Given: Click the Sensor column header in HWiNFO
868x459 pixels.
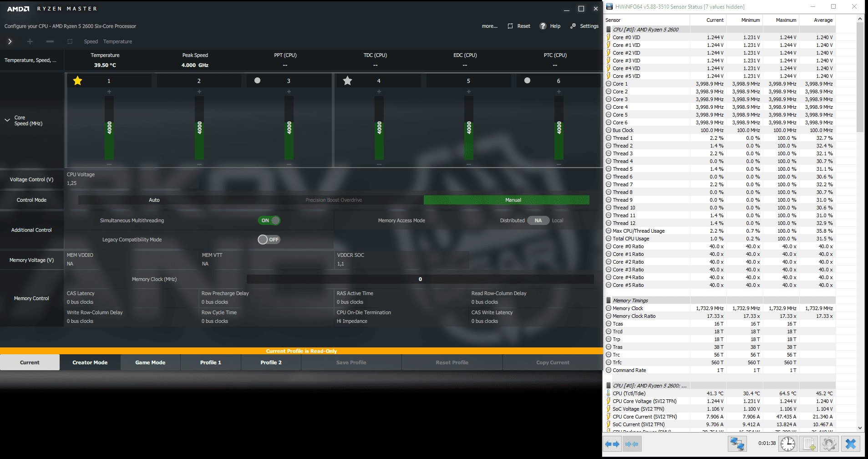Looking at the screenshot, I should (x=647, y=20).
